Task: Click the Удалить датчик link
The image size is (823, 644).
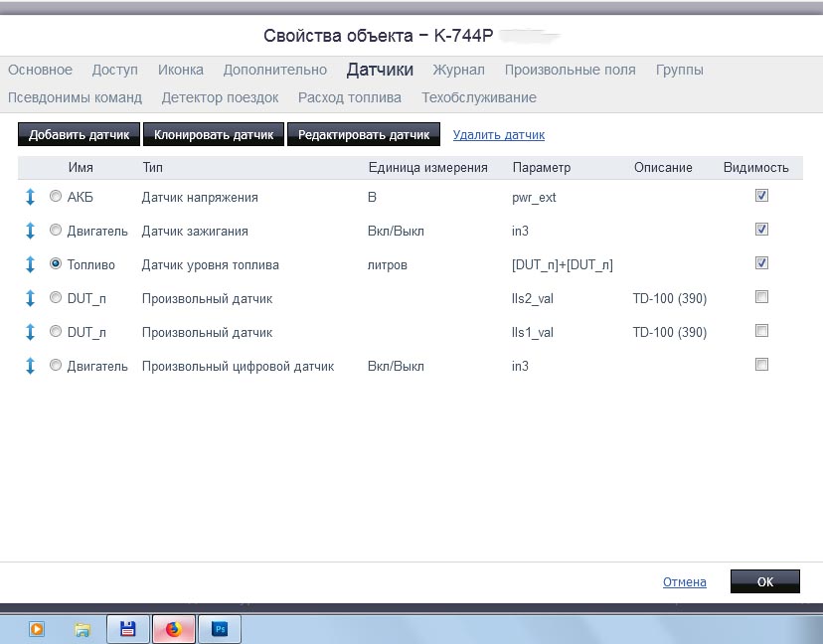Action: tap(499, 135)
